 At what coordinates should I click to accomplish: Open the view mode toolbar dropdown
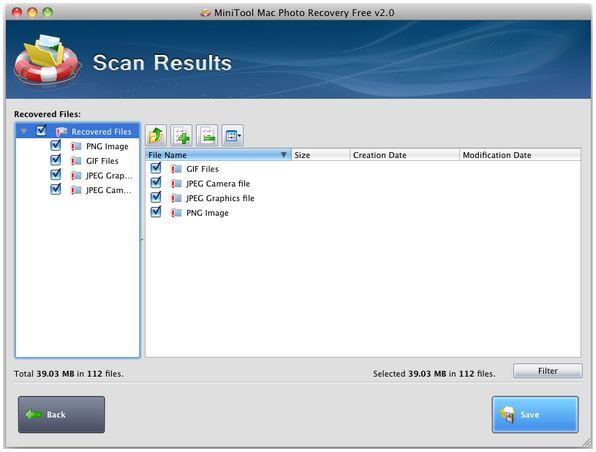coord(233,135)
